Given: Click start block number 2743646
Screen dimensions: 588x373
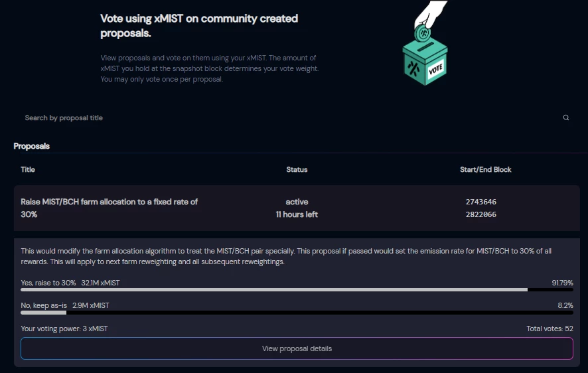Looking at the screenshot, I should point(480,202).
